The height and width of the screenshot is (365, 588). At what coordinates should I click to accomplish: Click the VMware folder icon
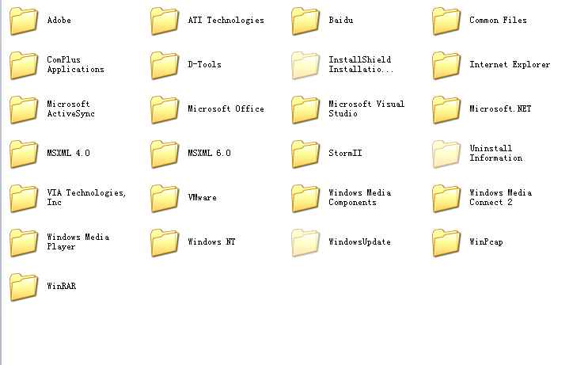(165, 199)
